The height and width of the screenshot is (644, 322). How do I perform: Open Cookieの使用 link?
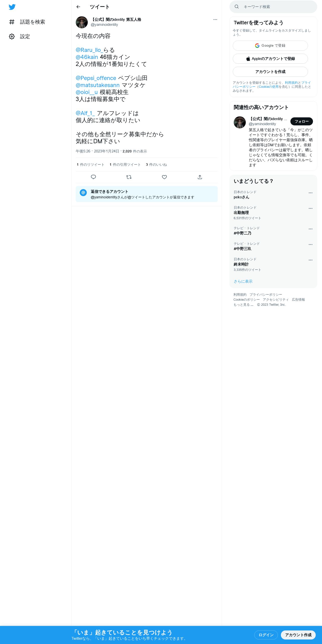(269, 87)
